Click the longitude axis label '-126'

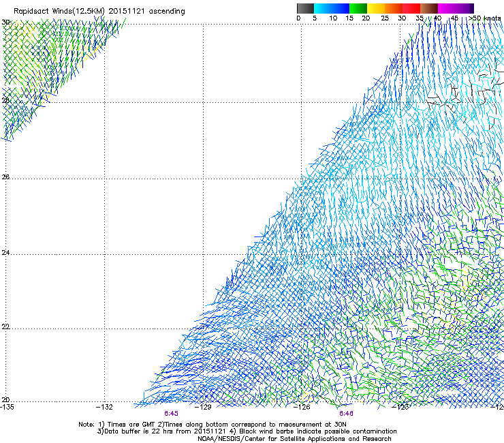tap(302, 407)
